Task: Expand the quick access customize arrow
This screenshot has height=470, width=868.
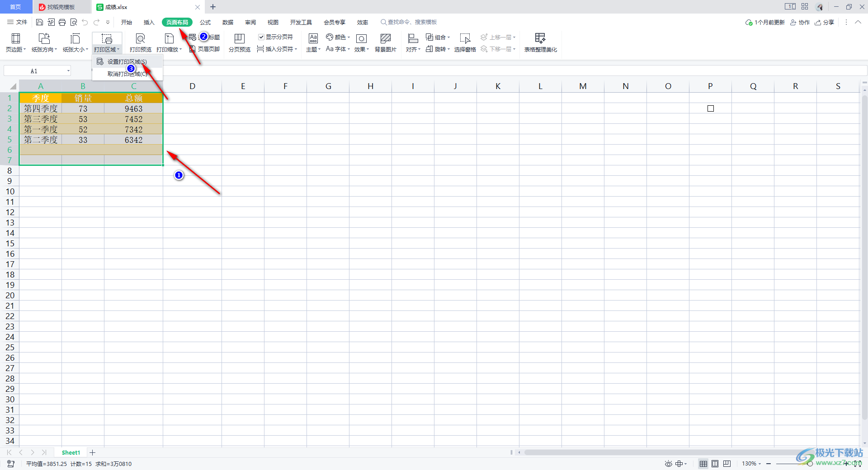Action: [108, 22]
